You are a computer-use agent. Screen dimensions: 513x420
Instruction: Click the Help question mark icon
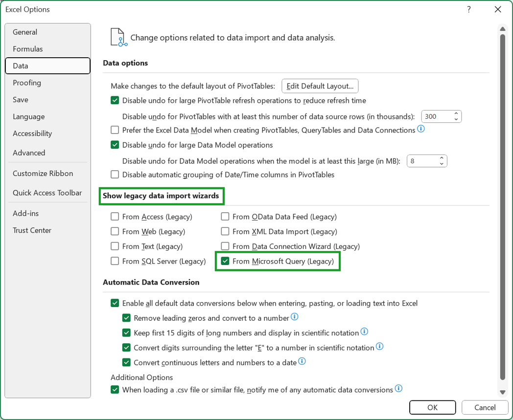(x=468, y=9)
